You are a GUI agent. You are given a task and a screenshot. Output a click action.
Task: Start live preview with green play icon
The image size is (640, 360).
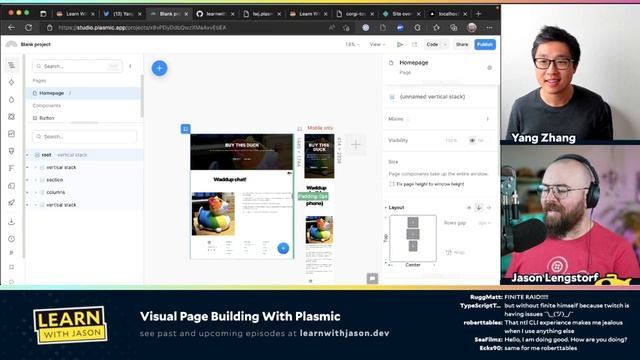[400, 44]
